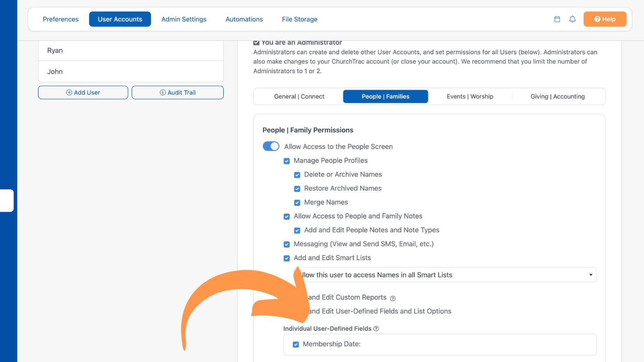Click the help icon beside Individual User-Defined Fields
The width and height of the screenshot is (644, 362).
(x=376, y=329)
